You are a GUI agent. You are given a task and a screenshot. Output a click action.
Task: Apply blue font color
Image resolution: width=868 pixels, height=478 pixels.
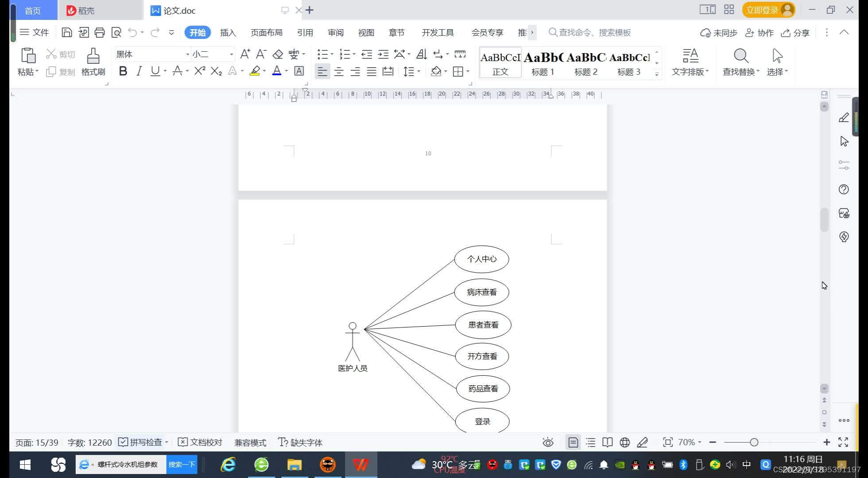point(277,71)
